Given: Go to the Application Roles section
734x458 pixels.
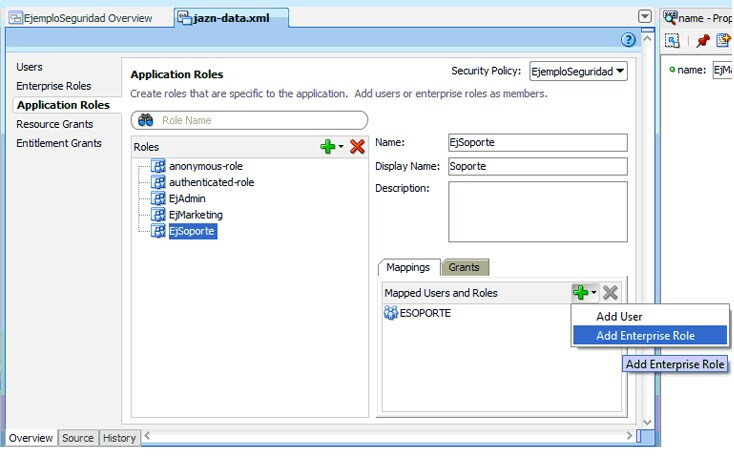Looking at the screenshot, I should coord(64,105).
